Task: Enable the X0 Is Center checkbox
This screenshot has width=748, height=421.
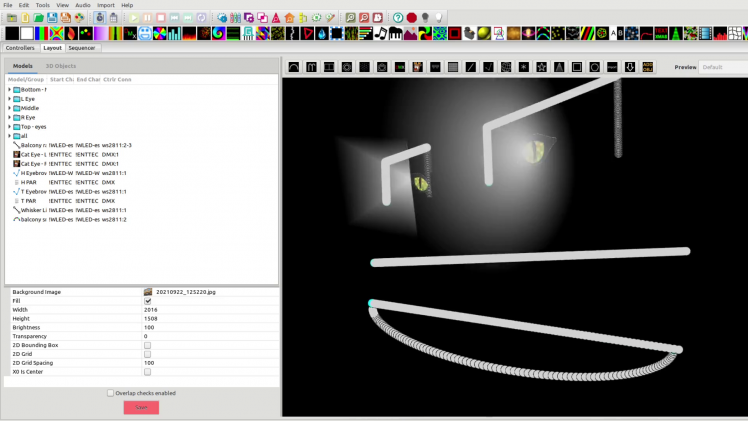Action: click(x=147, y=372)
